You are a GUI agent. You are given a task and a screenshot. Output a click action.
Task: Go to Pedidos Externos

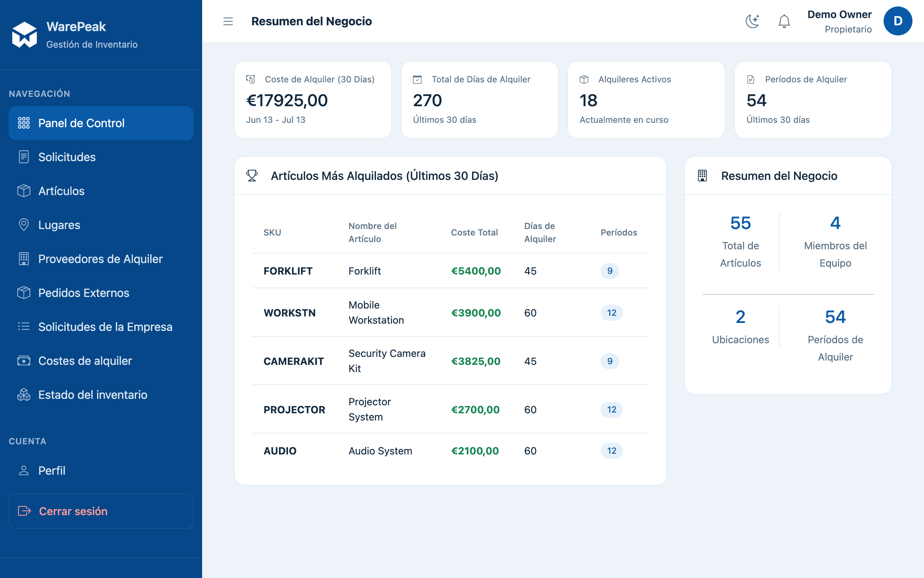pos(101,293)
